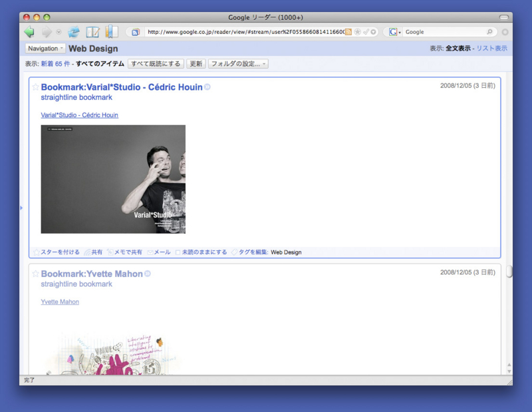This screenshot has height=412, width=532.
Task: Click メモで共有 share with note
Action: pyautogui.click(x=124, y=252)
